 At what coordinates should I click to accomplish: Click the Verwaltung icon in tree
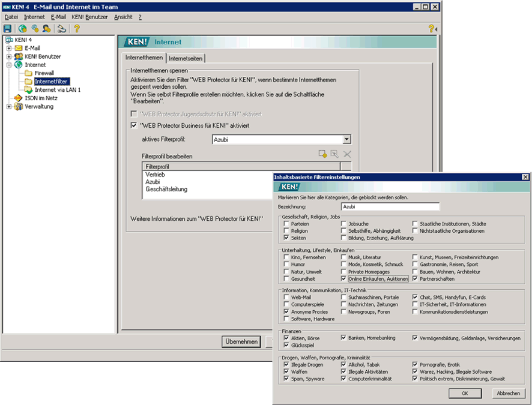tap(19, 106)
